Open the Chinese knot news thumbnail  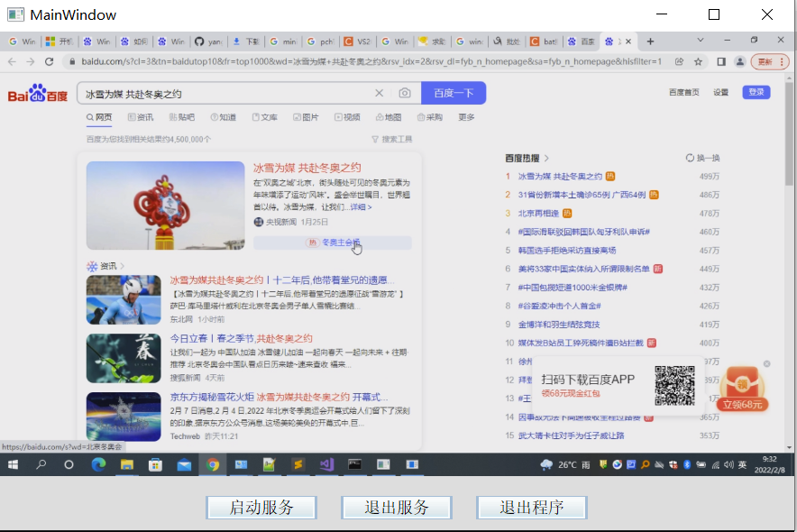[165, 206]
